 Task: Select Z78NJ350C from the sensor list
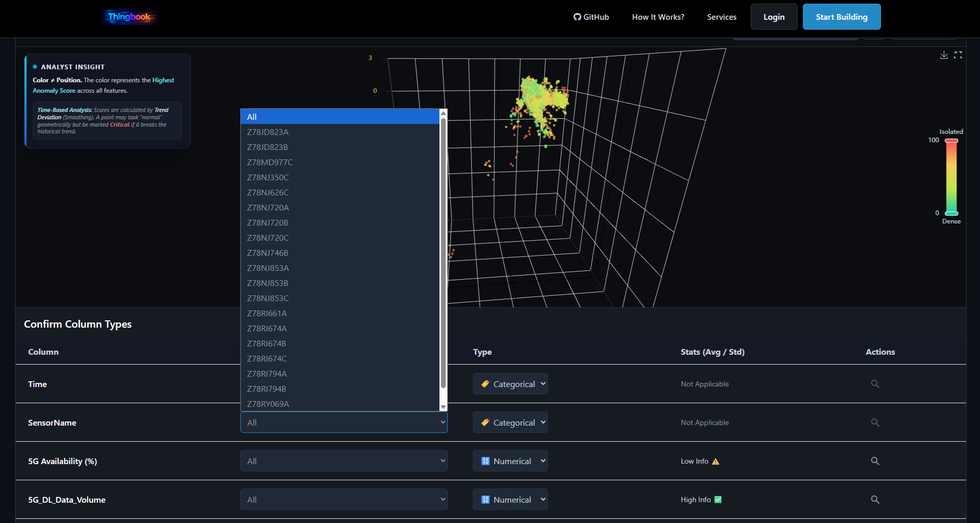coord(268,178)
